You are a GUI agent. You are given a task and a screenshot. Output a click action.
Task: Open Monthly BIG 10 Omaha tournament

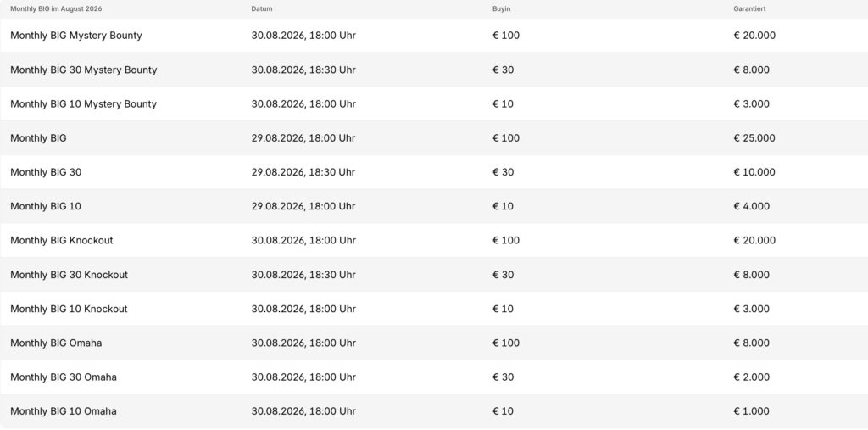point(63,411)
